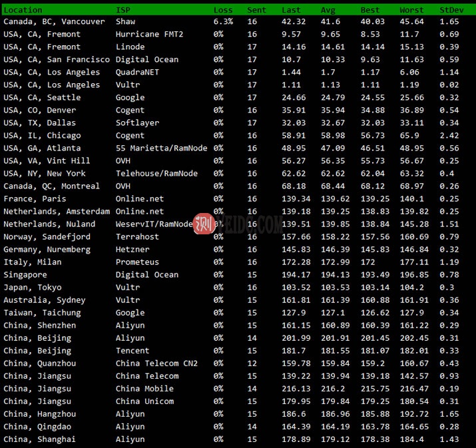Image resolution: width=476 pixels, height=448 pixels.
Task: Select the Sent column header
Action: [256, 10]
